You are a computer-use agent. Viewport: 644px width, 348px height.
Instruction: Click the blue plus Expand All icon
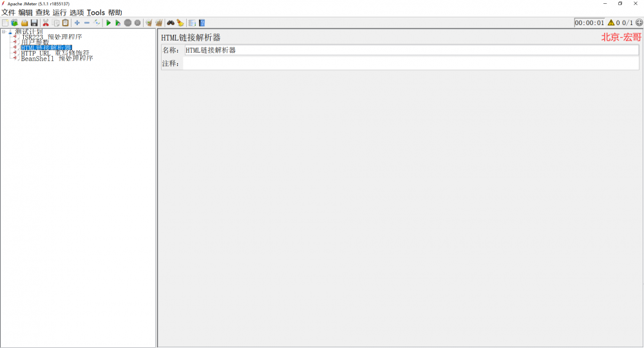point(77,23)
